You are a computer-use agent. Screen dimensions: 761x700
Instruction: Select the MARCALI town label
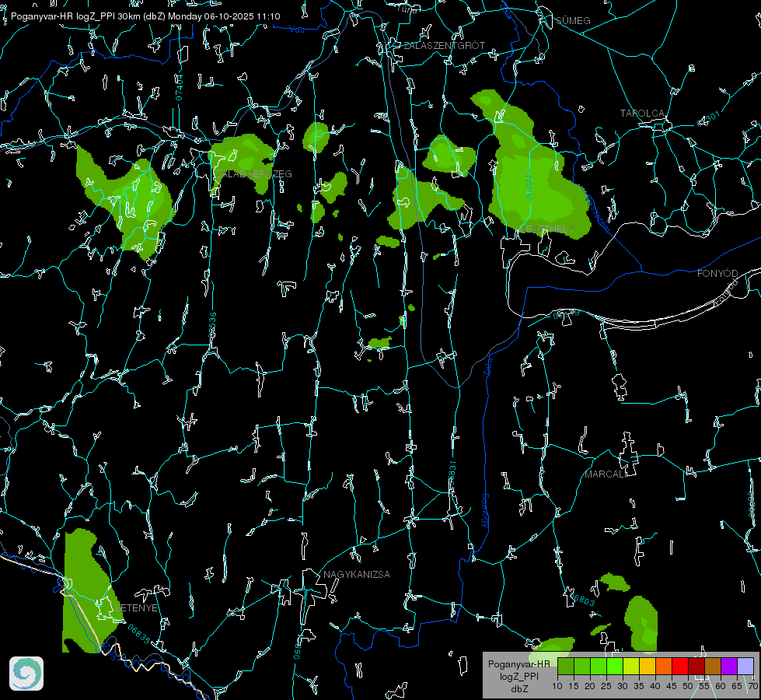[606, 474]
